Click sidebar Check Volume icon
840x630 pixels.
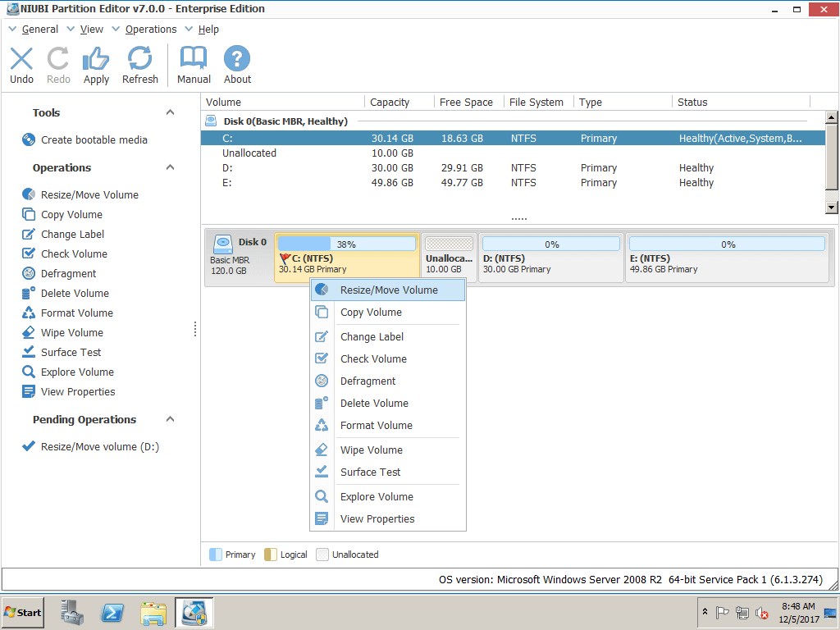coord(29,253)
